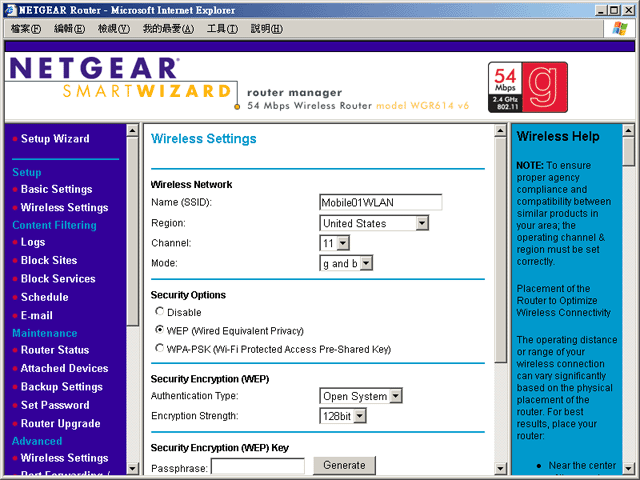The height and width of the screenshot is (480, 640).
Task: Open Attached Devices link
Action: pos(64,368)
